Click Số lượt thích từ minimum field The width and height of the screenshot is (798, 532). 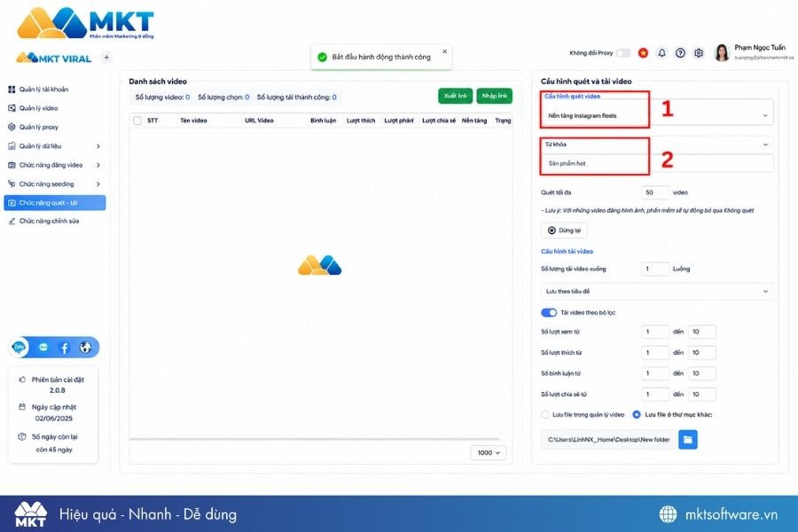655,353
